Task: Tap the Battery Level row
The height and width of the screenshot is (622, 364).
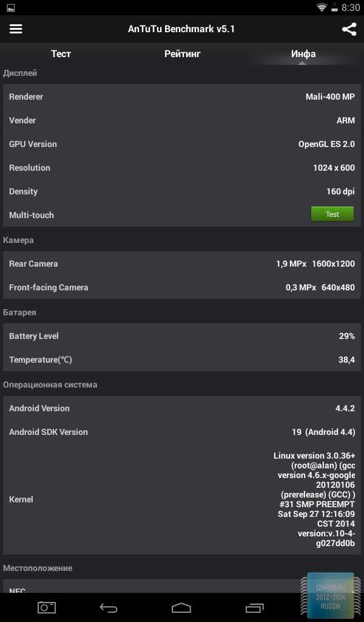Action: (182, 335)
